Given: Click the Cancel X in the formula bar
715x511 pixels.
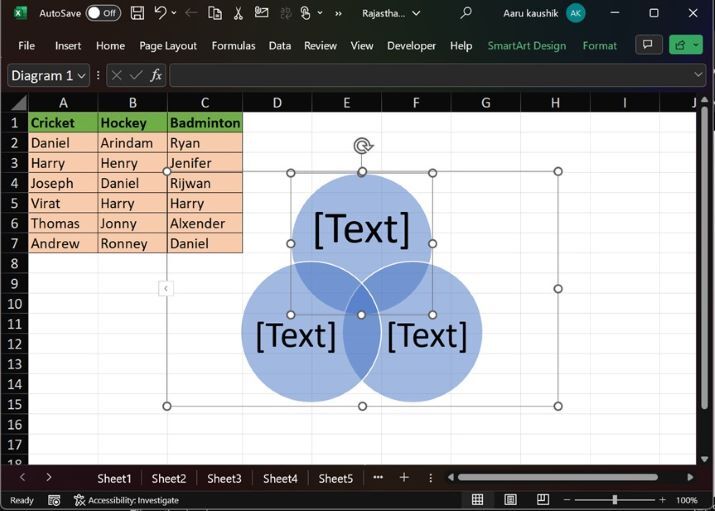Looking at the screenshot, I should point(117,75).
